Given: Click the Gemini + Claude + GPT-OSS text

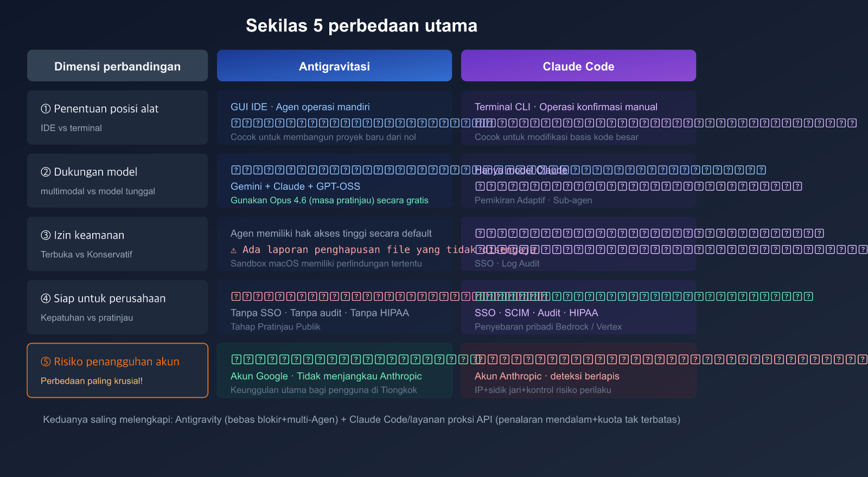Looking at the screenshot, I should [295, 186].
